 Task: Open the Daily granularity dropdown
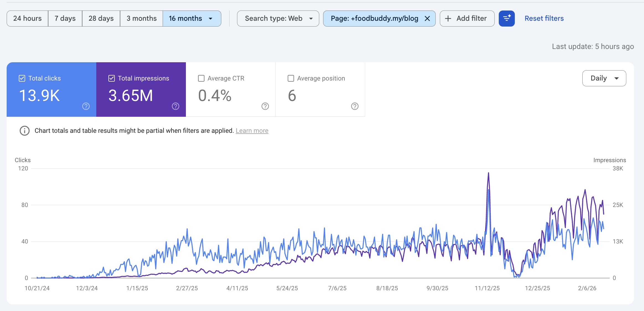[604, 78]
